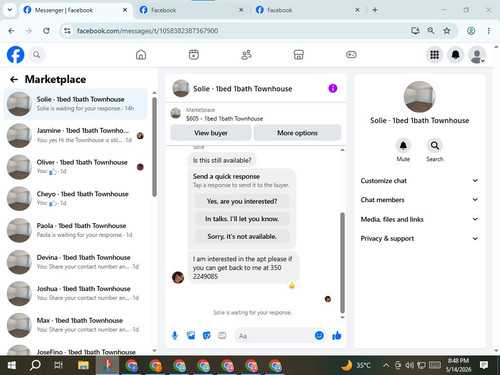The image size is (500, 375).
Task: Open a new browser tab
Action: [375, 10]
